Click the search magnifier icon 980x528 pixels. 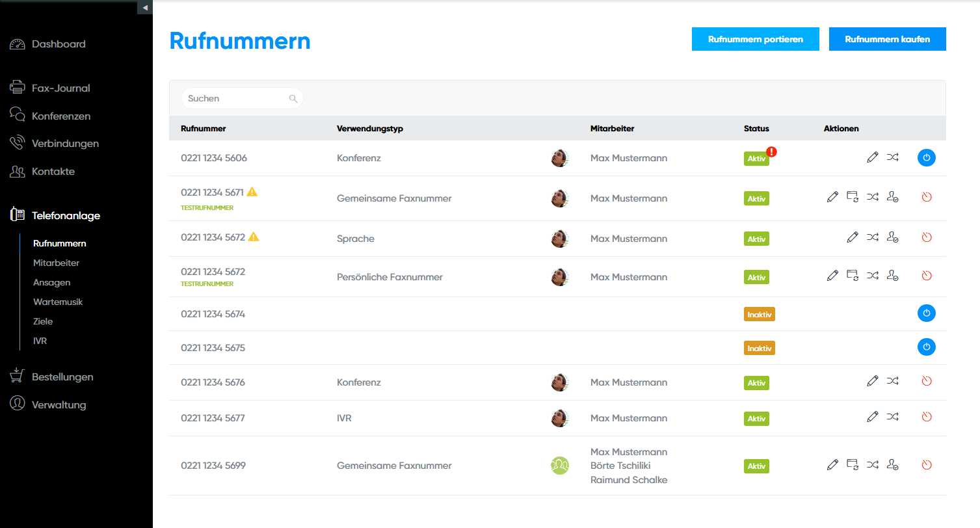[x=293, y=99]
